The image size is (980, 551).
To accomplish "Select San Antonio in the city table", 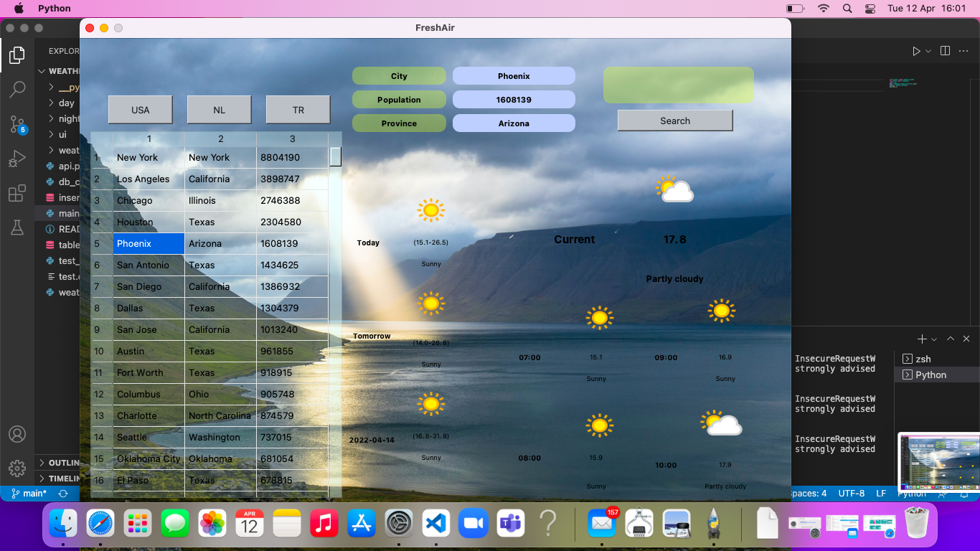I will click(x=149, y=265).
